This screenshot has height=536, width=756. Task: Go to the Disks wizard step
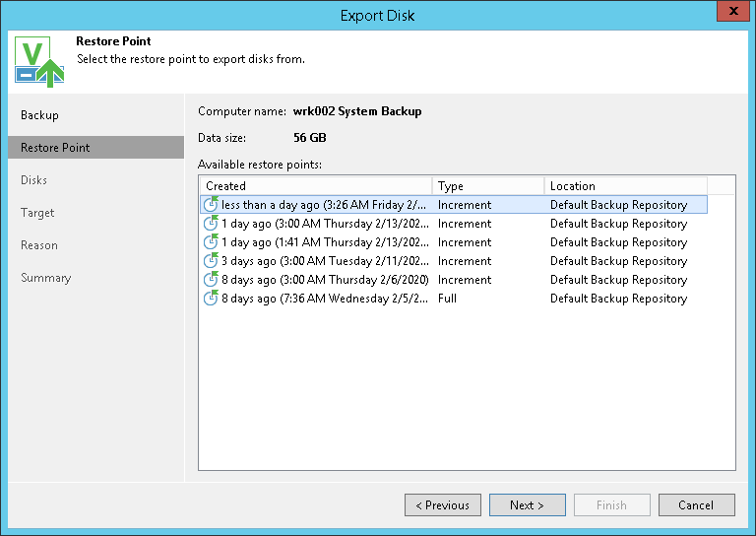(33, 180)
